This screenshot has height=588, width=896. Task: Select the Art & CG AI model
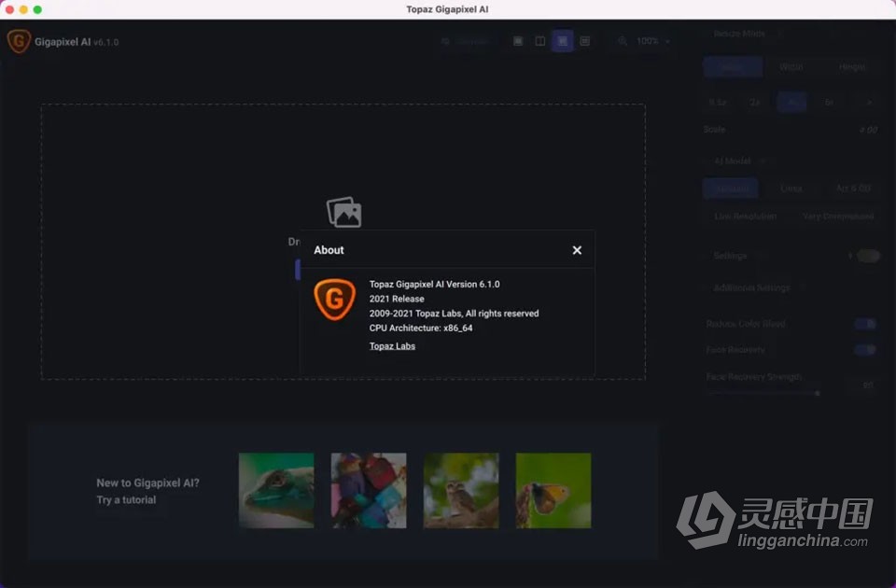click(852, 188)
